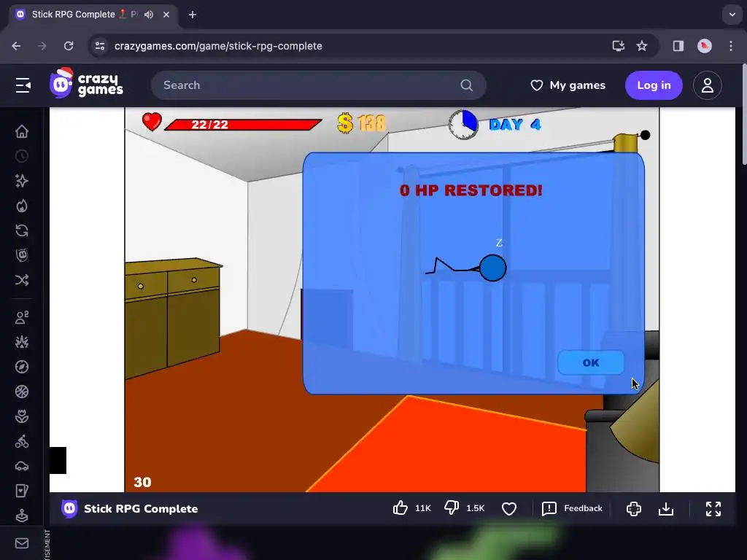The image size is (747, 560).
Task: Click the in-game money counter $138
Action: point(361,123)
